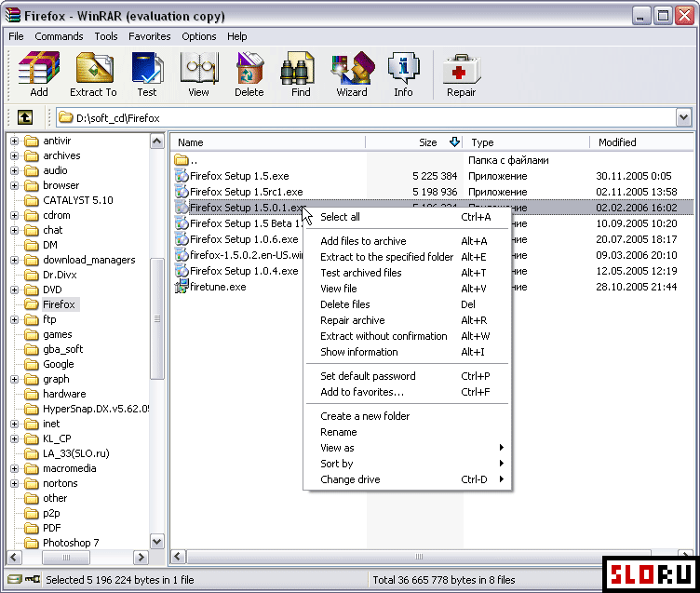Screen dimensions: 700x593
Task: Click folder tree horizontal scroll right arrow
Action: pyautogui.click(x=141, y=558)
